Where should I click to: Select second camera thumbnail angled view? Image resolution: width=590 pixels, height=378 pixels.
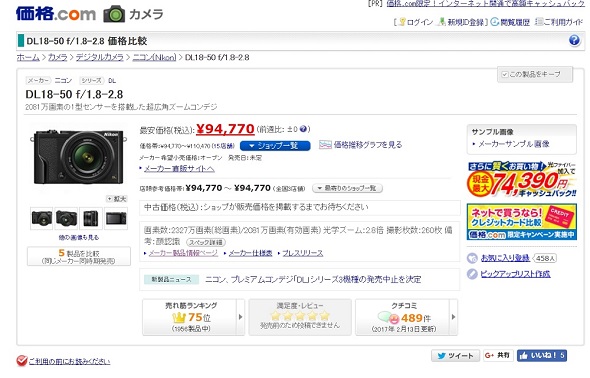click(x=66, y=218)
